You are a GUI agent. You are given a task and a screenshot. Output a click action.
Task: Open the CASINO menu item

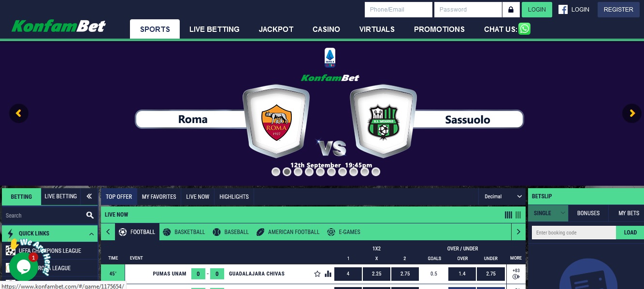click(x=326, y=29)
